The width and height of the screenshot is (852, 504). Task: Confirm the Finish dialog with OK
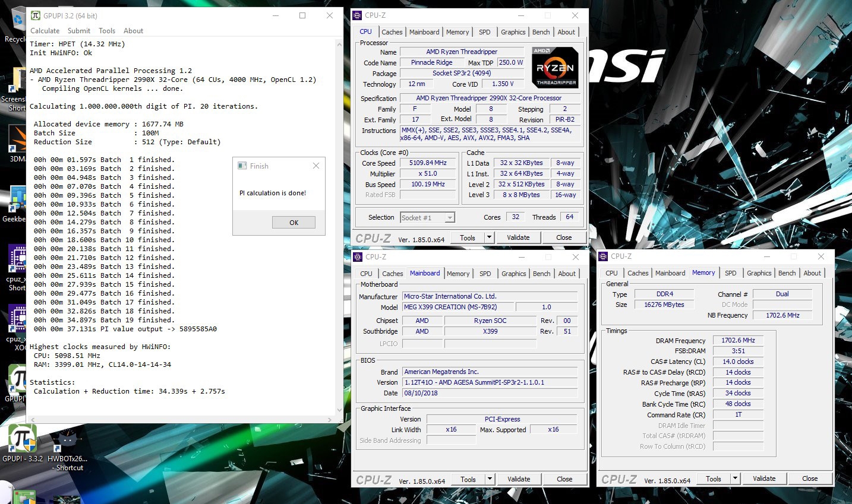click(294, 223)
